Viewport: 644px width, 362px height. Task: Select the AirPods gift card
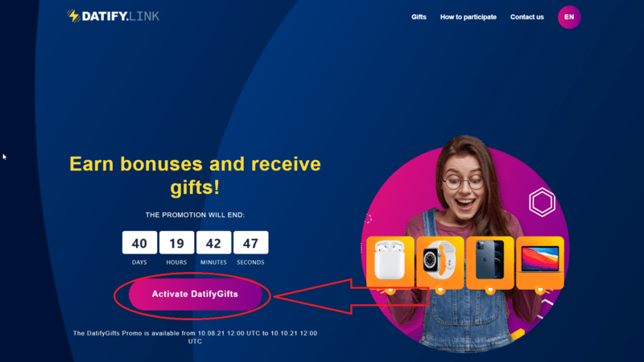(390, 262)
